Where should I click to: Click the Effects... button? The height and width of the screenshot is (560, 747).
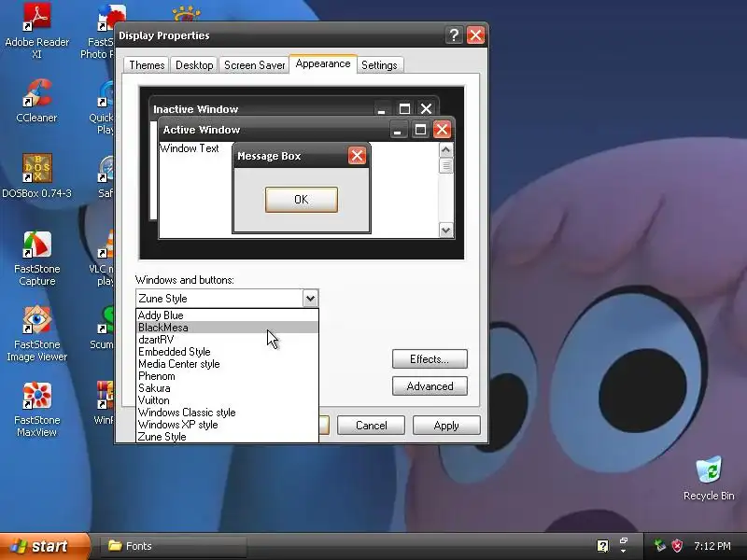point(430,359)
